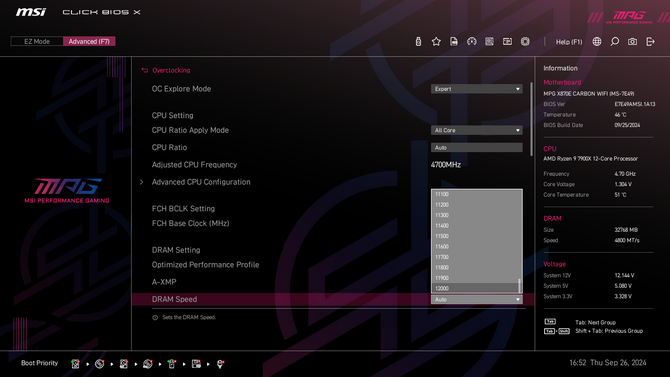
Task: Take a screenshot with the camera icon
Action: coord(632,41)
